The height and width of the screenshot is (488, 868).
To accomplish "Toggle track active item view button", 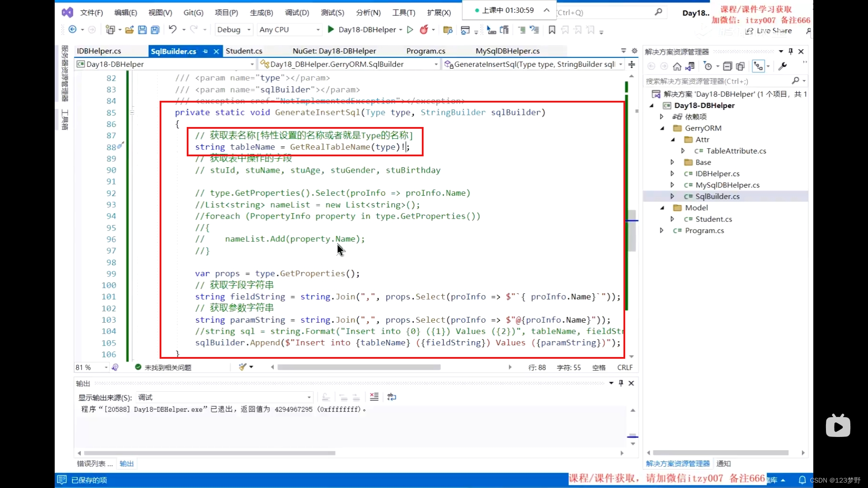I will (758, 66).
